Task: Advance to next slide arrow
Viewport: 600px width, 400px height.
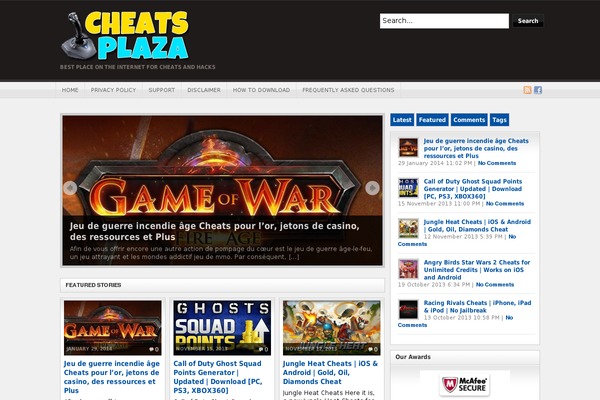Action: pyautogui.click(x=372, y=188)
